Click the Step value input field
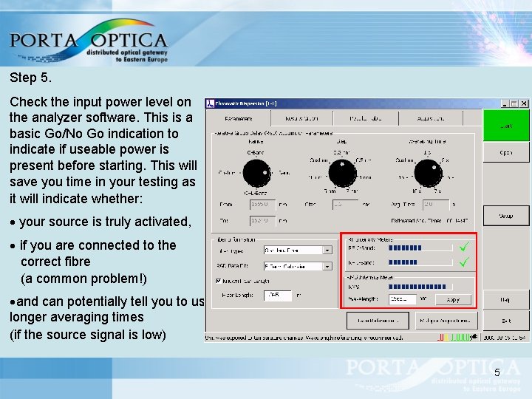This screenshot has height=399, width=532. pyautogui.click(x=345, y=205)
